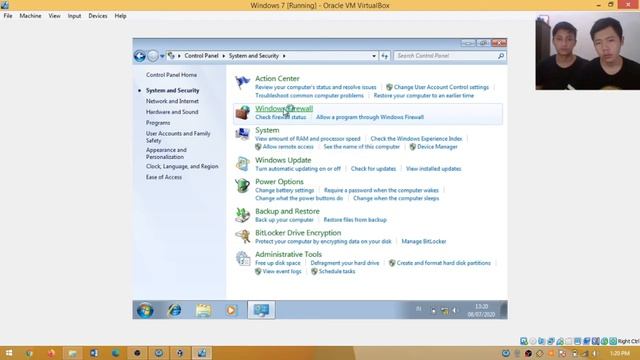
Task: Open the File Explorer icon on host taskbar
Action: (x=73, y=353)
